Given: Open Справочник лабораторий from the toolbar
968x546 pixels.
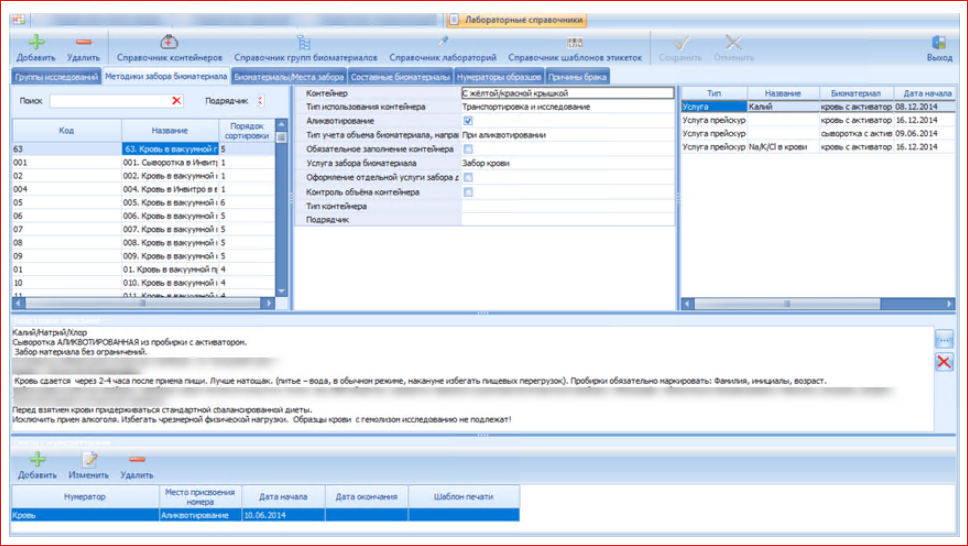Looking at the screenshot, I should click(x=443, y=43).
